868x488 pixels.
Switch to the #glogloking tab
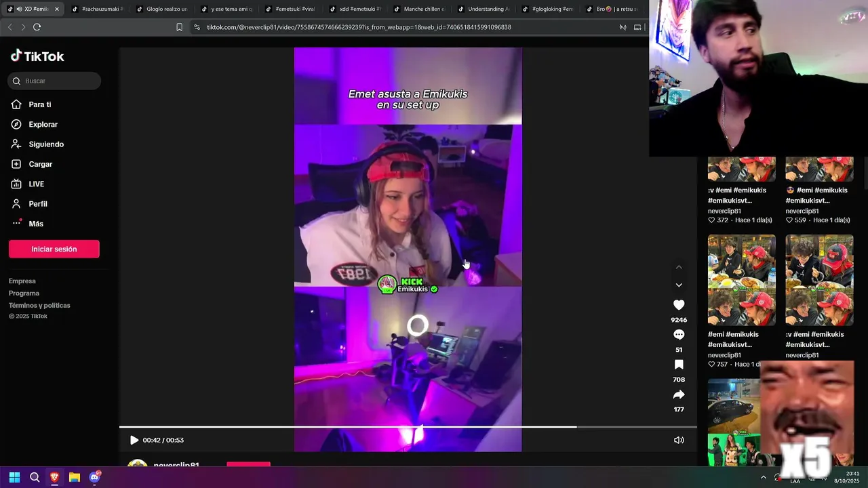548,9
